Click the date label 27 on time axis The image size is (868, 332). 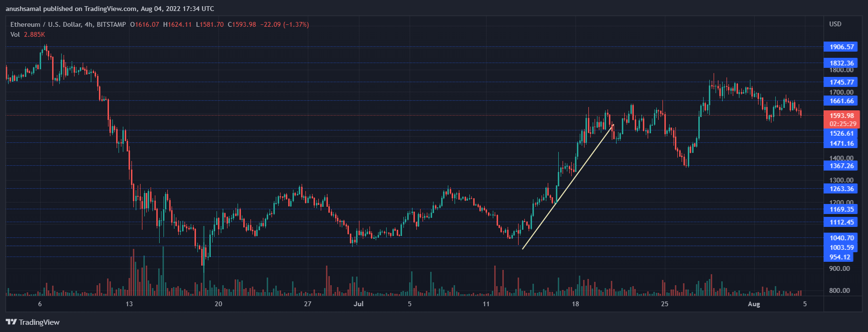click(307, 304)
